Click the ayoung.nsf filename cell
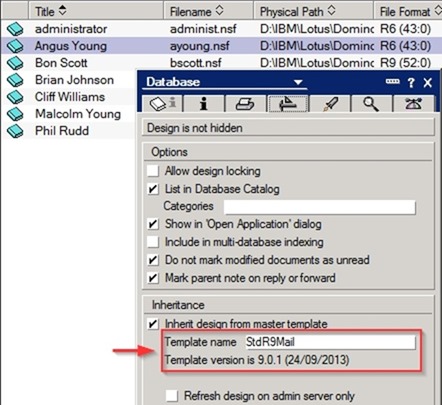This screenshot has width=442, height=405. tap(199, 46)
